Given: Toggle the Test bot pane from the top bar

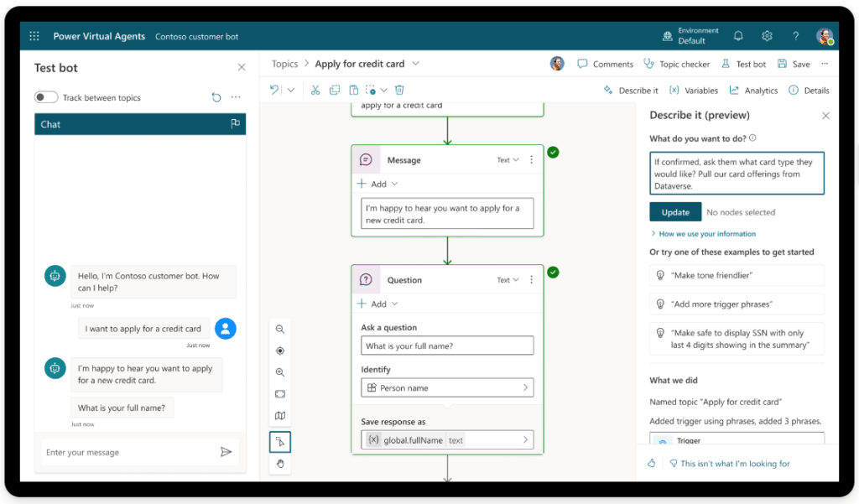Looking at the screenshot, I should 743,64.
